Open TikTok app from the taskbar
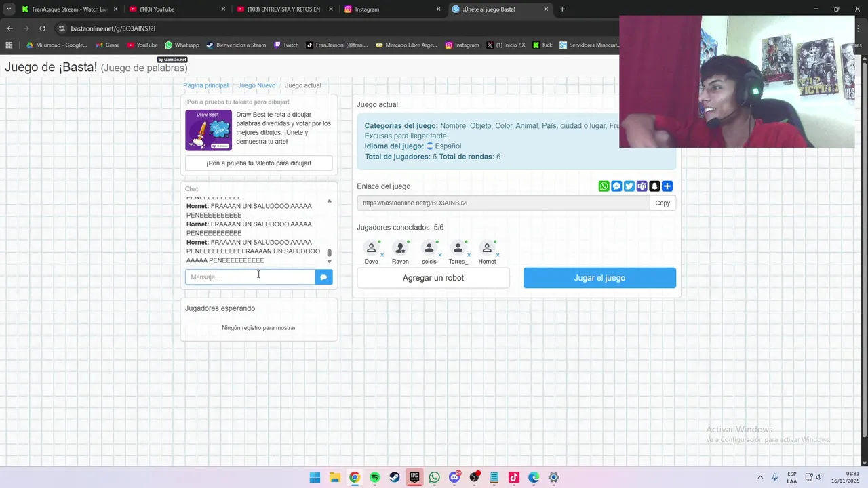The image size is (868, 488). [x=514, y=477]
